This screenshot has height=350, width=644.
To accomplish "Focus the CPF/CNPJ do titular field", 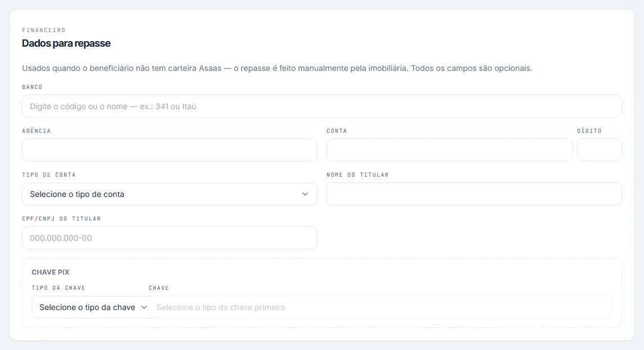I will (x=169, y=238).
